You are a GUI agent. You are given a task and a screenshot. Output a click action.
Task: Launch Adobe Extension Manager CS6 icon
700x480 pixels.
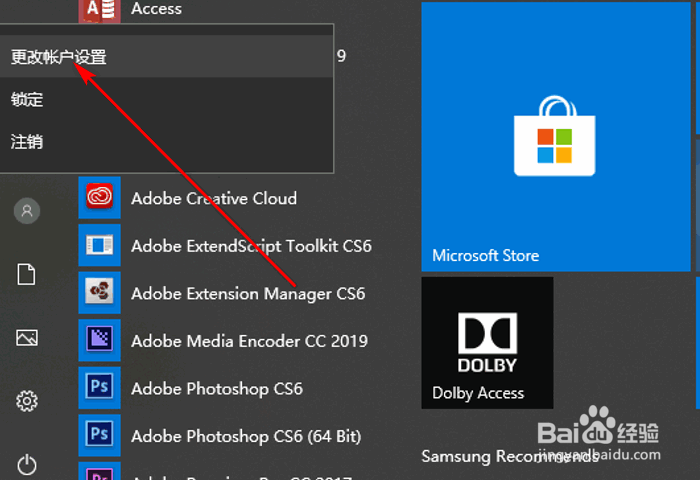[99, 293]
